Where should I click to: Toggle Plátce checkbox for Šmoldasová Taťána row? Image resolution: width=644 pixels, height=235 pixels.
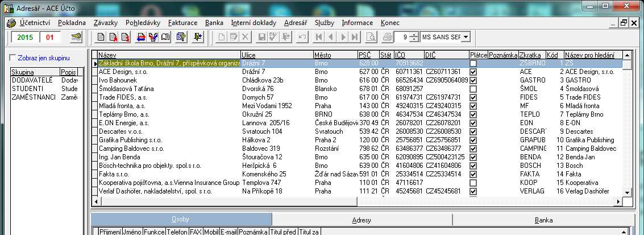(473, 89)
